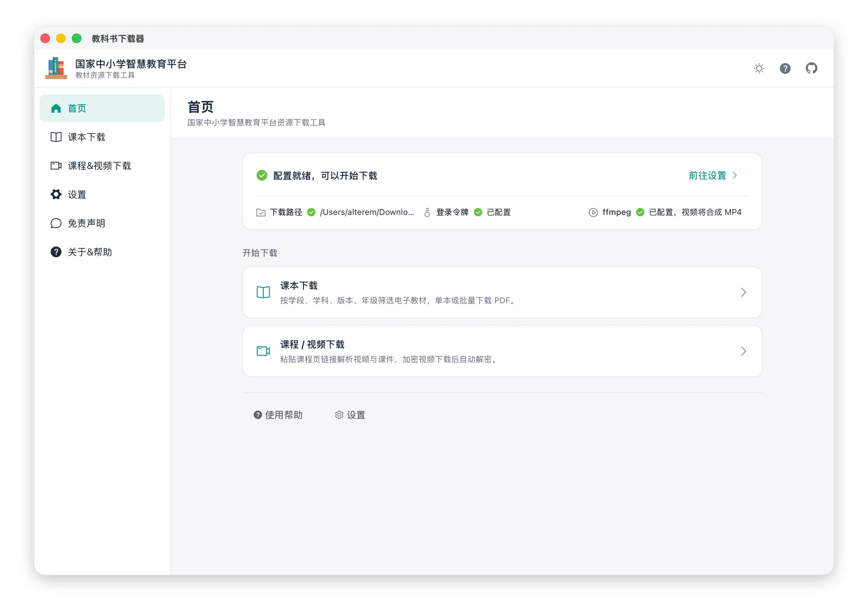Click the 已配置 status after 登录令牌
The image size is (868, 616).
[x=499, y=213]
